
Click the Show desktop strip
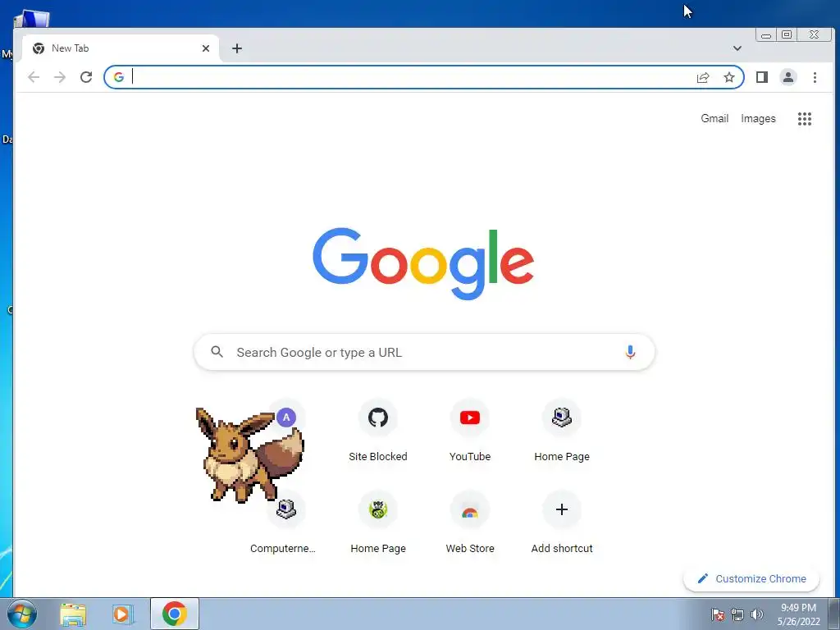(x=834, y=614)
